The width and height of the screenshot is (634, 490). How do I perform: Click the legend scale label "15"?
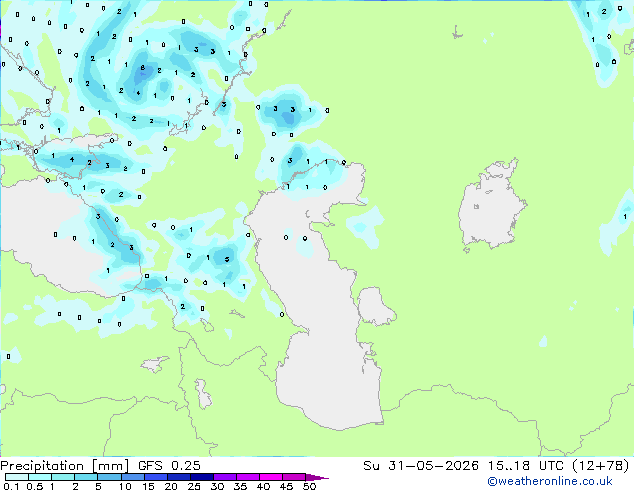[148, 486]
